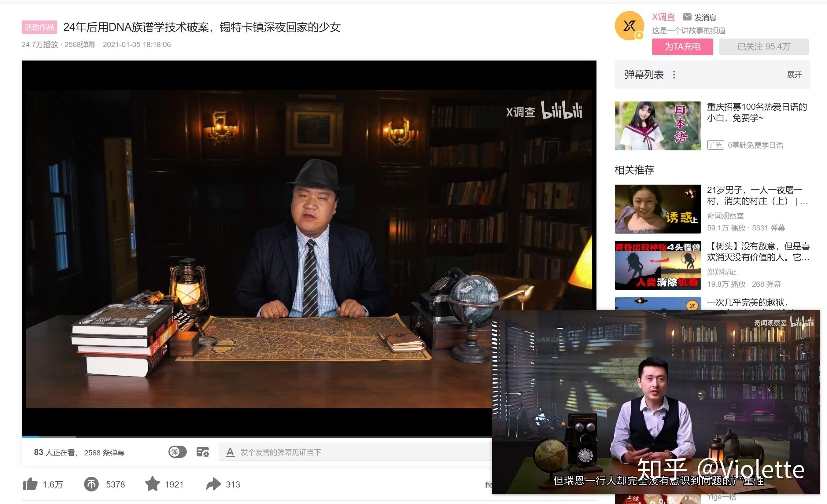Screen dimensions: 827x504
Task: Click the 为TA充电 button
Action: click(682, 47)
